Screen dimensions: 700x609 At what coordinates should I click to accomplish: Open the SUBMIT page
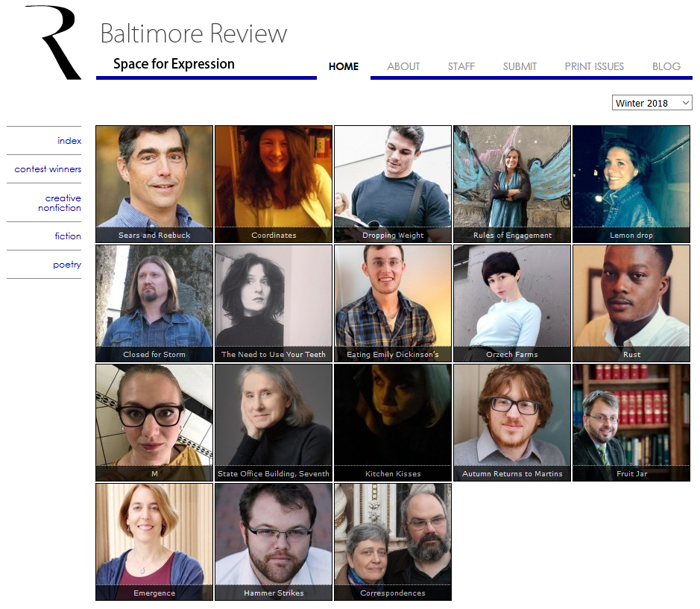coord(520,66)
